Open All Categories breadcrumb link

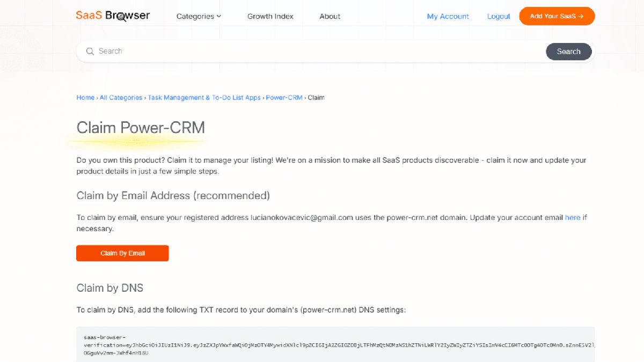pos(121,98)
